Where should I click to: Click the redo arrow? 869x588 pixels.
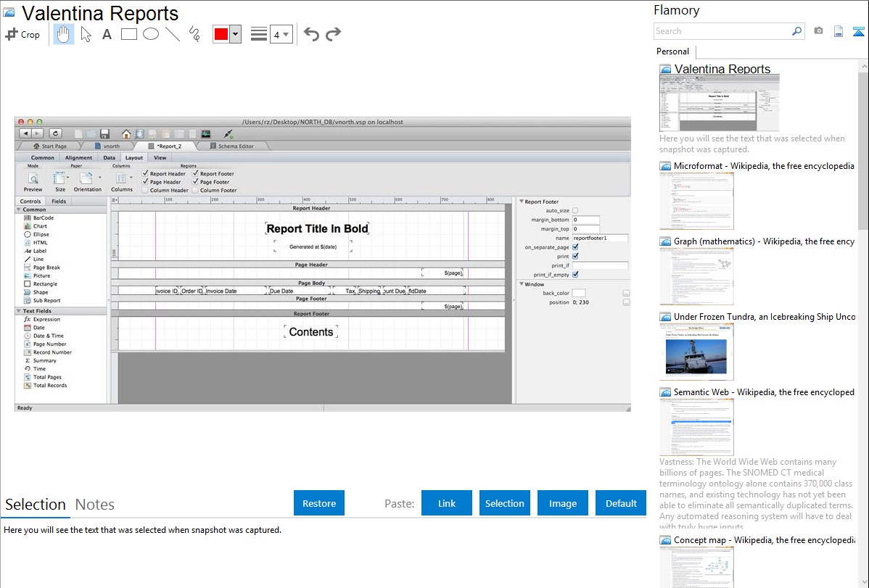333,34
